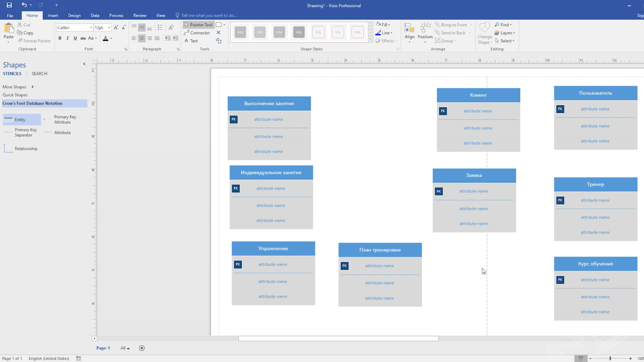The height and width of the screenshot is (362, 644).
Task: Open the macro recording status icon
Action: [x=79, y=359]
